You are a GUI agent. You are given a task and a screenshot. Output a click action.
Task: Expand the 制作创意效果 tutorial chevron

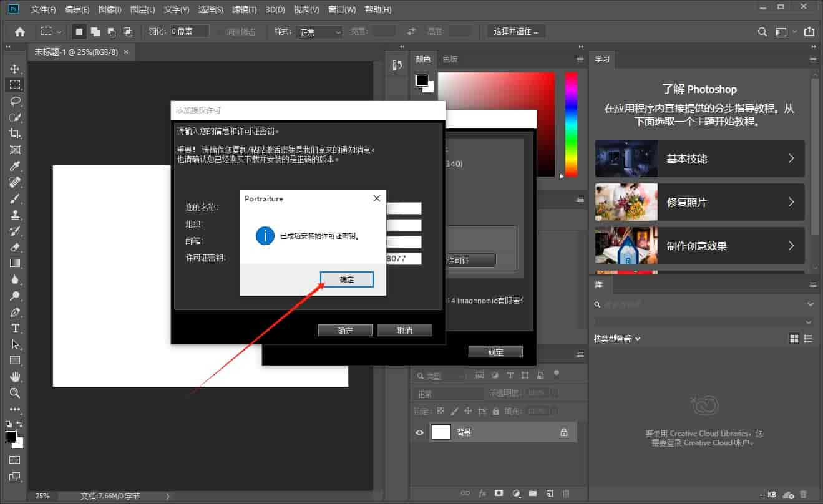coord(791,245)
